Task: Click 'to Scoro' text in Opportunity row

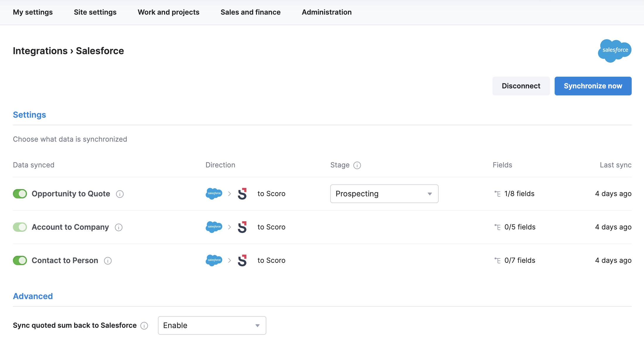Action: click(x=271, y=194)
